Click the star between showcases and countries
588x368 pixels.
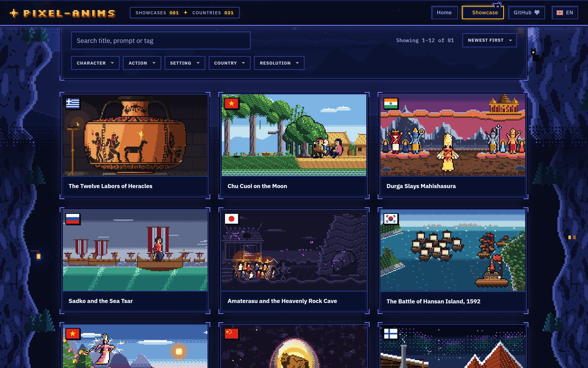coord(186,13)
